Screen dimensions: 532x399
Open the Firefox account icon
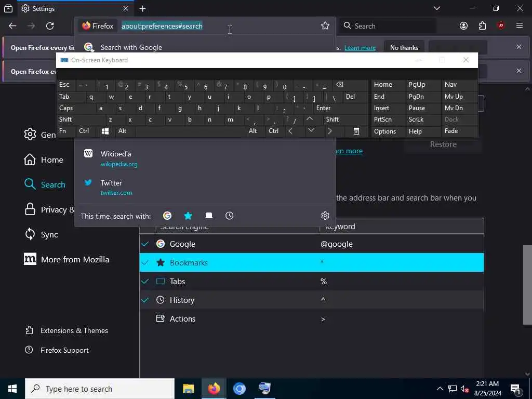[463, 26]
